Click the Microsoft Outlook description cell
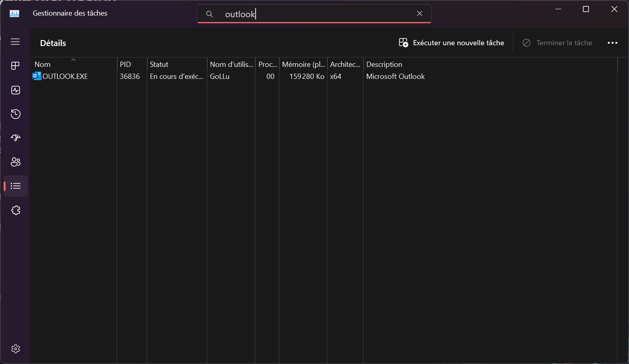This screenshot has height=364, width=629. [x=395, y=76]
